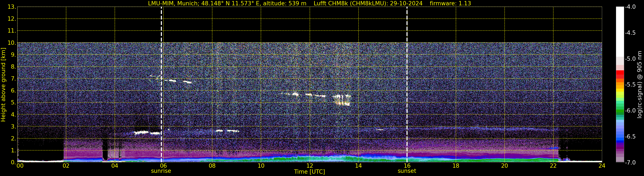This screenshot has width=644, height=176.
Task: Click the height-axis tick label '6.'
Action: tap(13, 91)
